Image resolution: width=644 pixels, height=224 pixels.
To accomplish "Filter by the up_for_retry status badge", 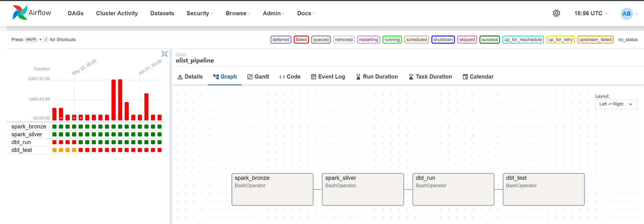I will pos(561,39).
